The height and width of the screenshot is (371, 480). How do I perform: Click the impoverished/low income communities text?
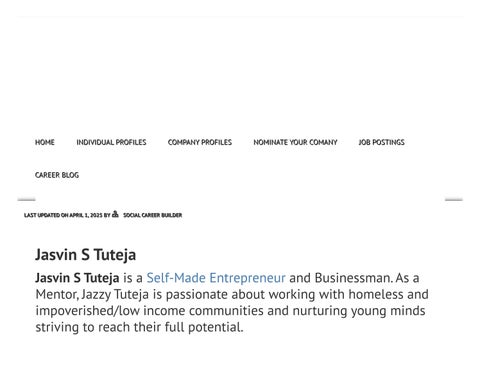(149, 311)
